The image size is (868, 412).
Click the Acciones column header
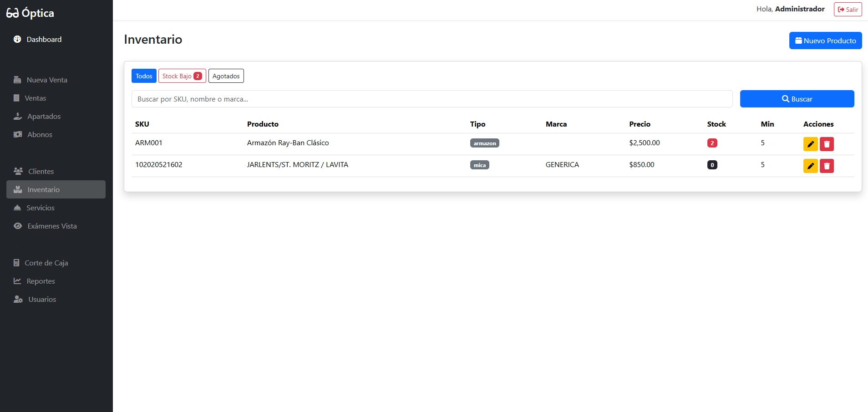(818, 124)
